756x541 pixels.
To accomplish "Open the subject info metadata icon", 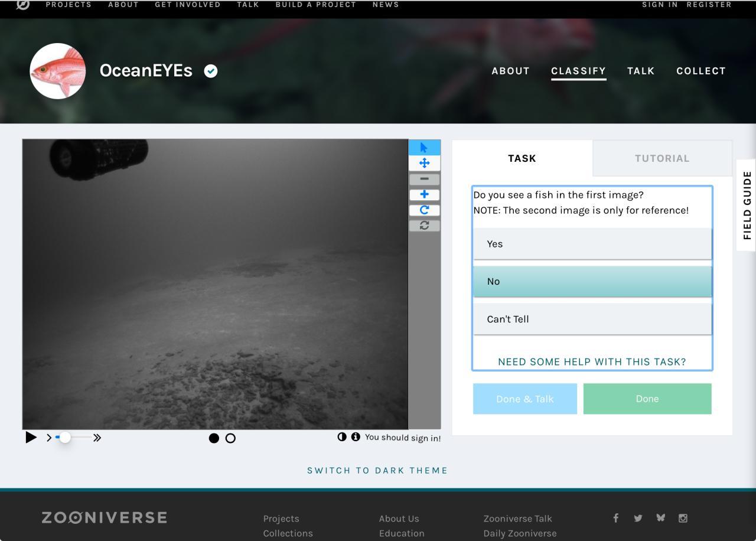I will coord(356,437).
